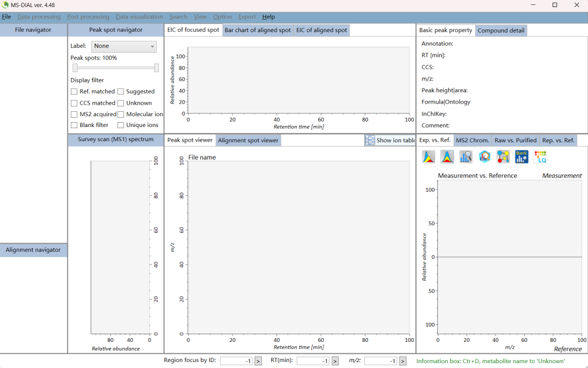
Task: Click the Alignment navigator panel header
Action: (33, 250)
